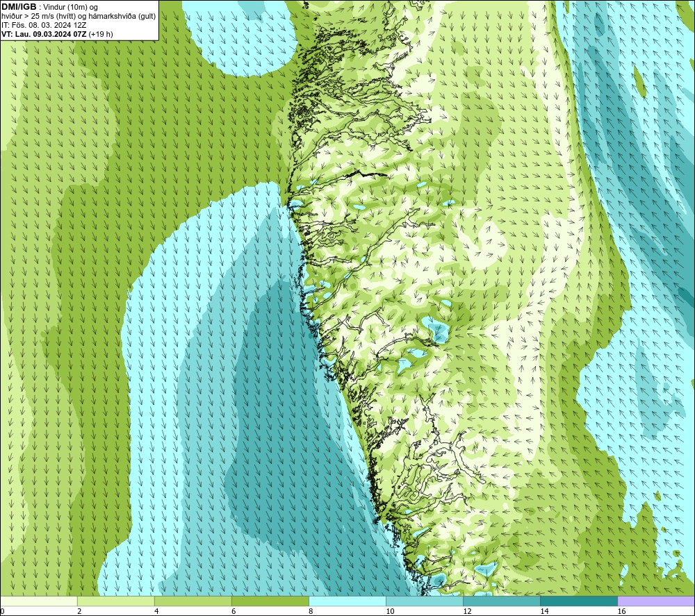This screenshot has height=616, width=695.
Task: Click the 'Vindur (10m) og' label
Action: coord(70,8)
